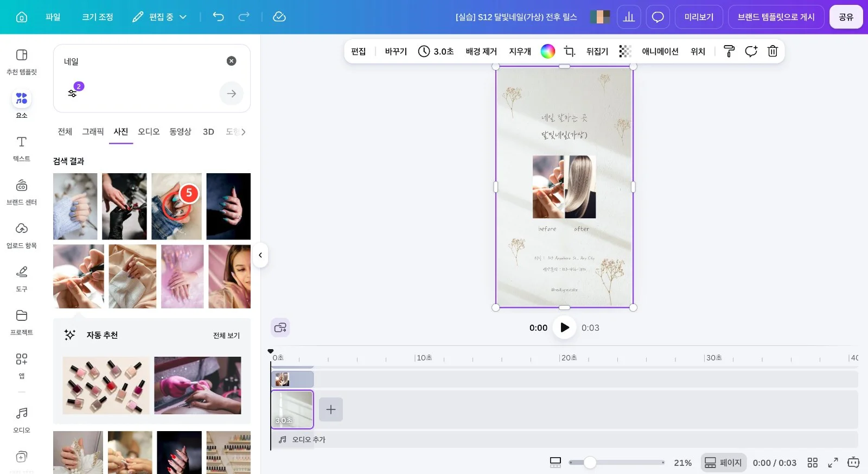Open the 3.0초 duration dropdown

coord(436,51)
